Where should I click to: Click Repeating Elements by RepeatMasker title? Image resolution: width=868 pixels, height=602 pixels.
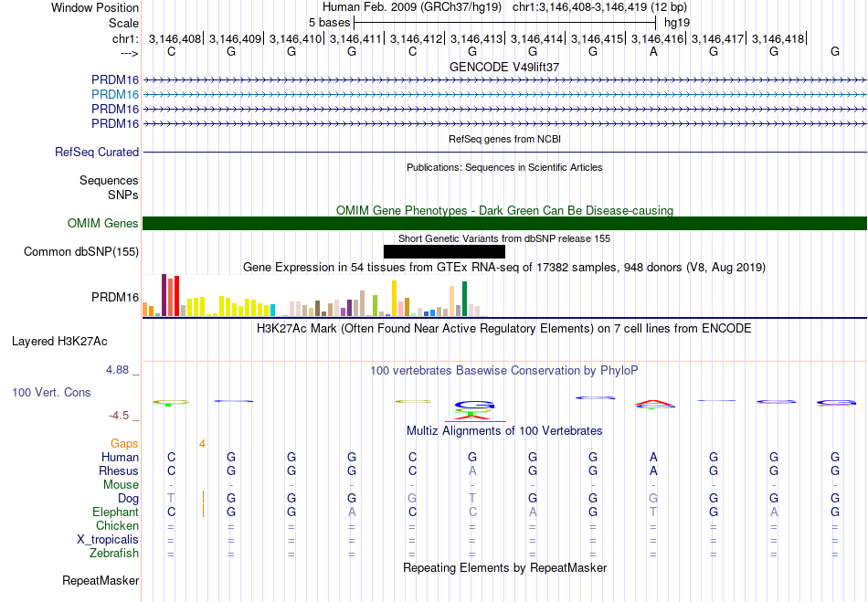(505, 567)
